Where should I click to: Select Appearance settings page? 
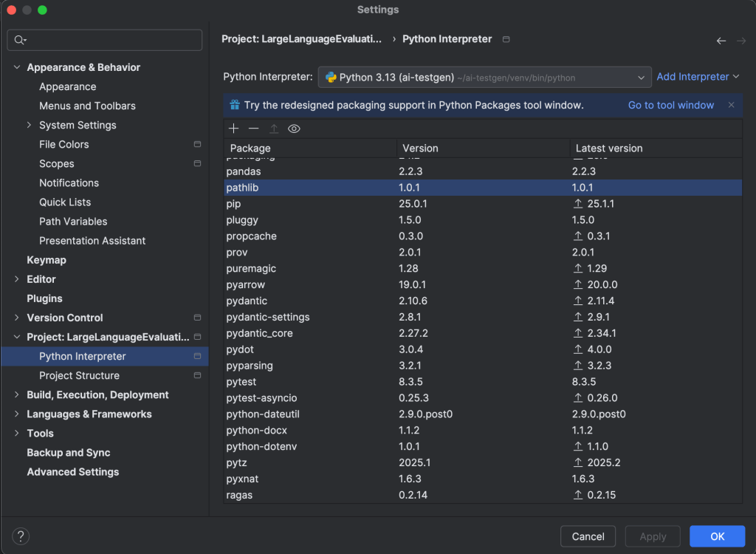point(67,86)
